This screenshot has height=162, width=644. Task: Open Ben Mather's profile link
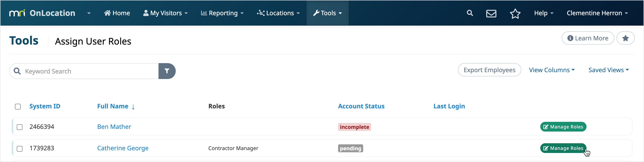(x=114, y=127)
